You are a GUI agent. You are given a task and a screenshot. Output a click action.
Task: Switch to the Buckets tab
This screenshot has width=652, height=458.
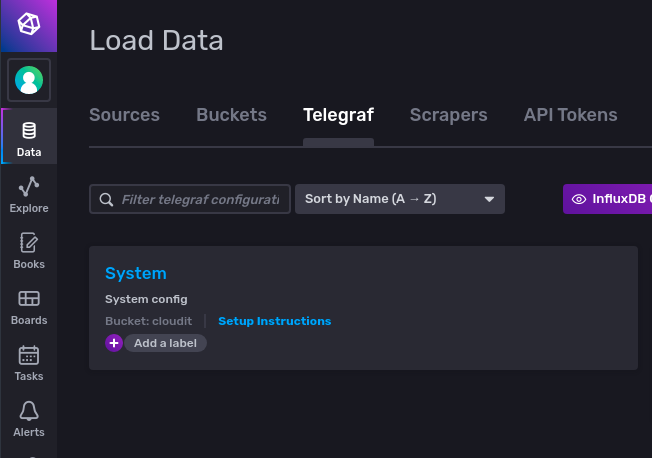pyautogui.click(x=231, y=115)
